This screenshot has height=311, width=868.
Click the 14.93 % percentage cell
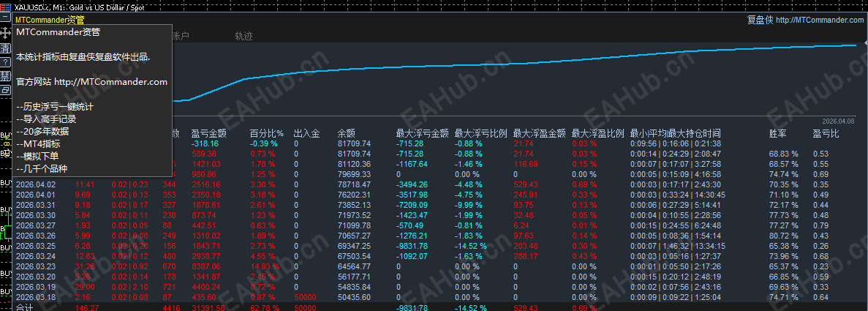(x=265, y=266)
